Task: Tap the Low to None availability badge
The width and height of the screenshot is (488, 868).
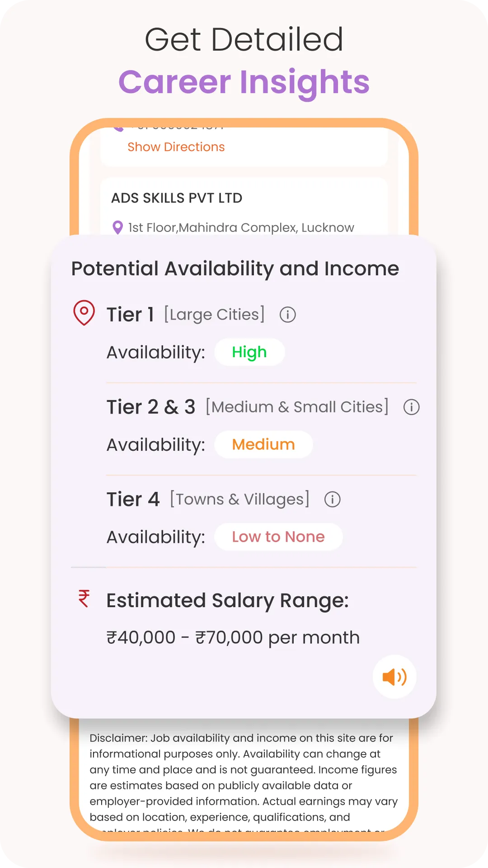Action: tap(278, 537)
